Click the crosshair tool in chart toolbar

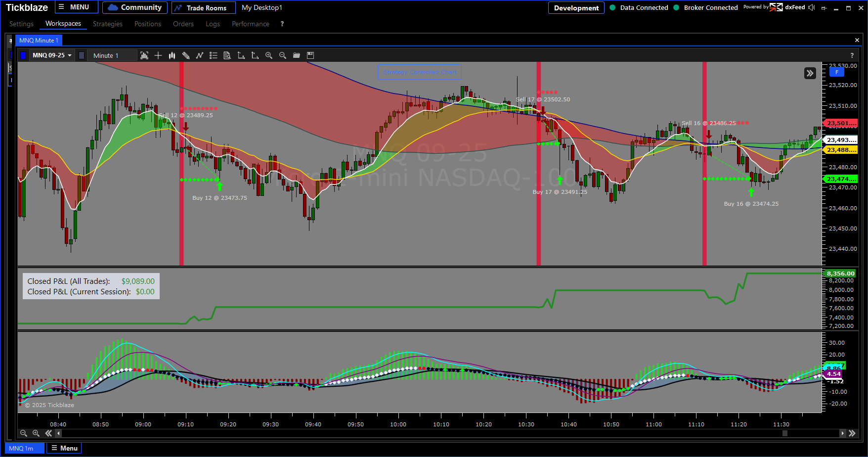pyautogui.click(x=158, y=55)
